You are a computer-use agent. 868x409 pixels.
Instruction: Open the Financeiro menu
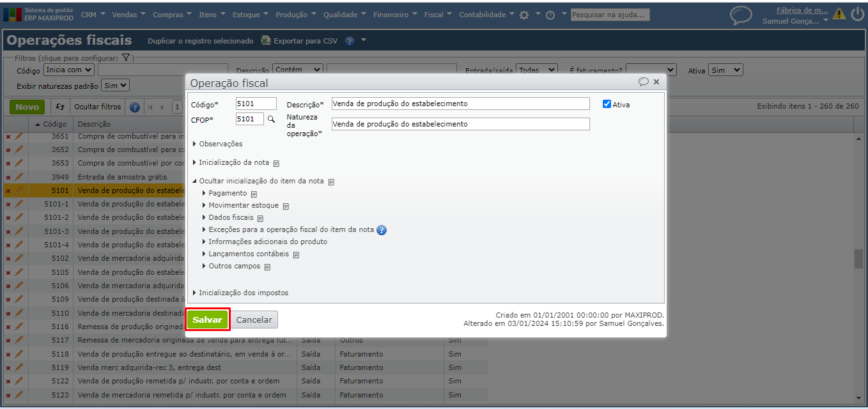tap(396, 15)
